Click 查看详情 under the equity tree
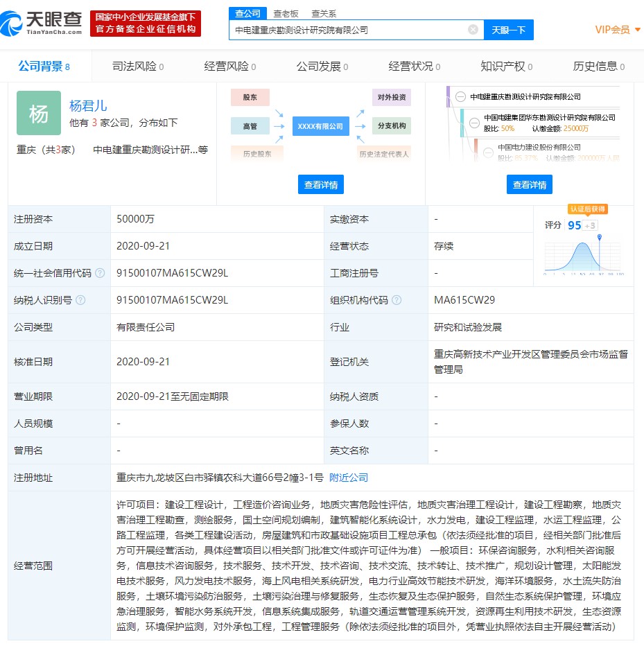 (530, 184)
